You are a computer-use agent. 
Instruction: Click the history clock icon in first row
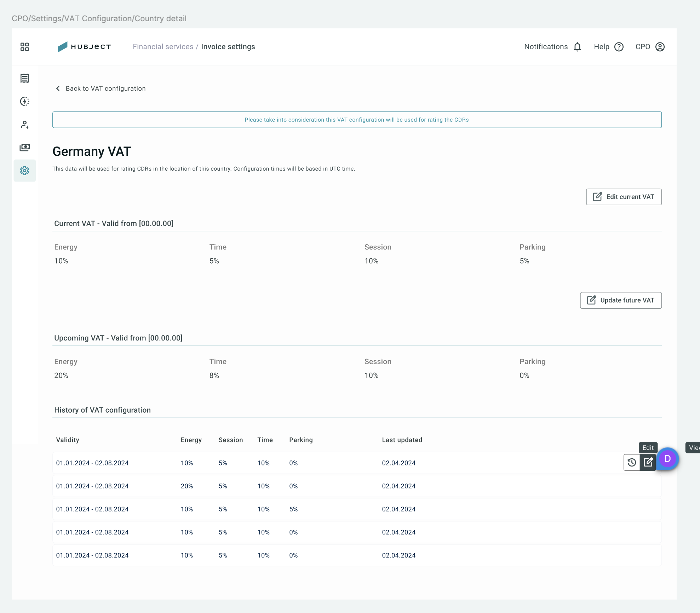click(x=632, y=462)
